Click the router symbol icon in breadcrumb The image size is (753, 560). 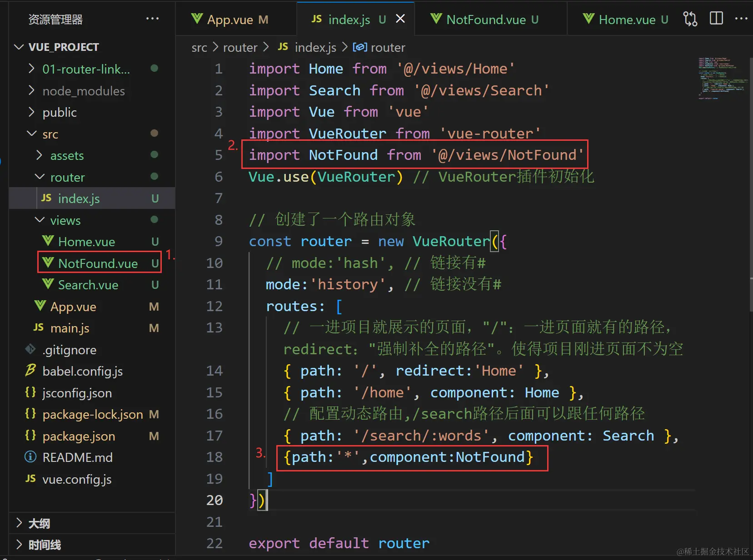pyautogui.click(x=360, y=47)
